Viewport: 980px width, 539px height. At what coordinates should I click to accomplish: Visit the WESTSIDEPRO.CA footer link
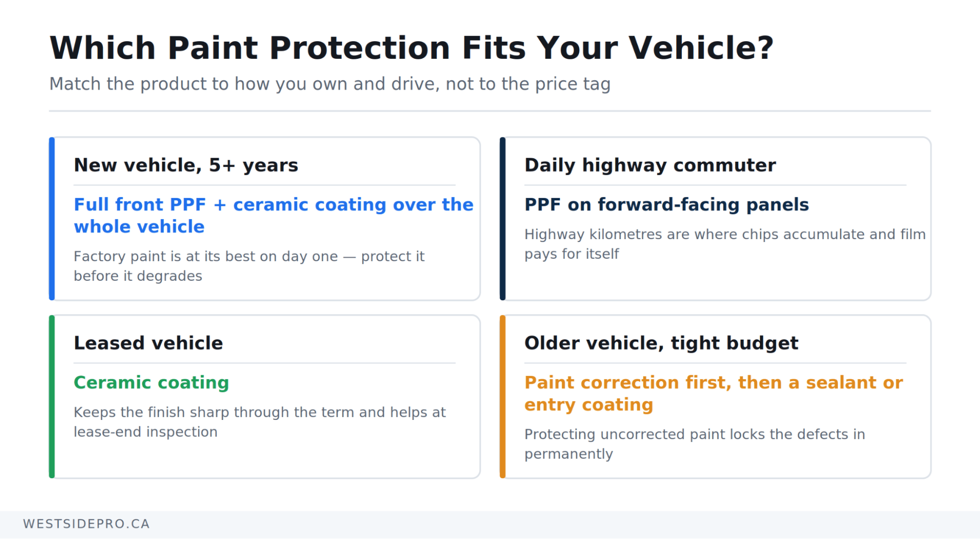(x=86, y=524)
